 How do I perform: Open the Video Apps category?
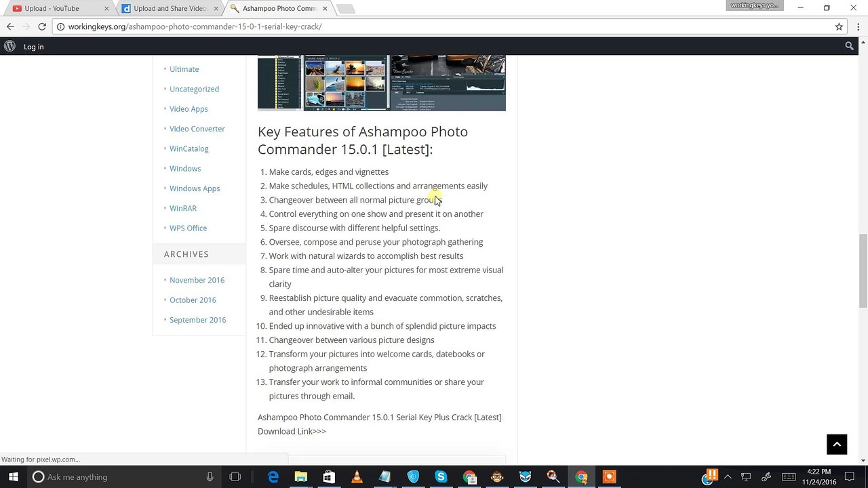[x=189, y=108]
